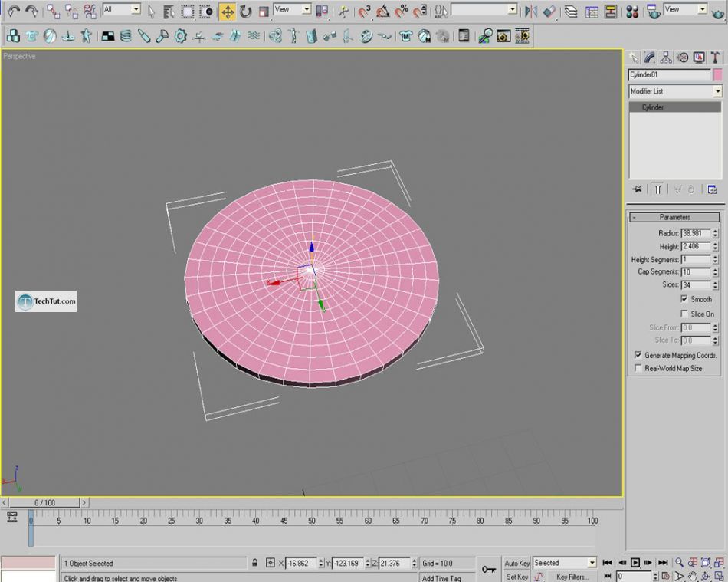Click the pink object color swatch
Image resolution: width=728 pixels, height=582 pixels.
coord(717,74)
